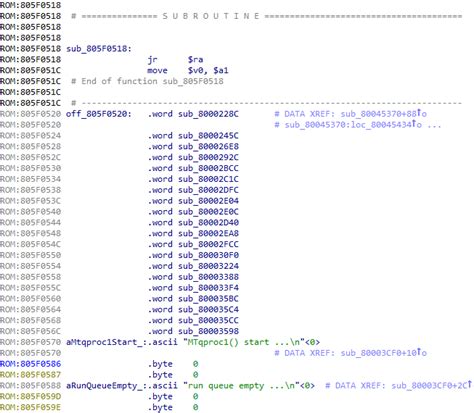This screenshot has height=413, width=474.
Task: Click the "$v0, $a1" operands
Action: (208, 70)
